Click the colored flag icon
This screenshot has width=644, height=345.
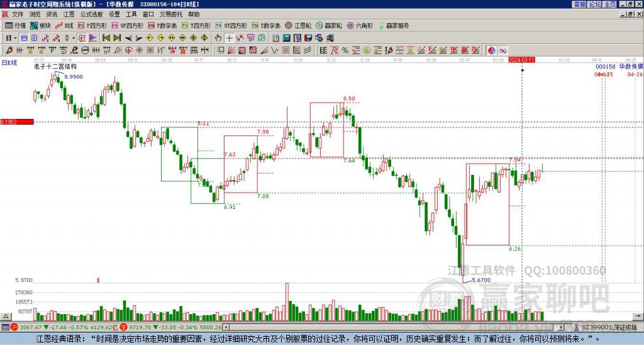(x=93, y=38)
